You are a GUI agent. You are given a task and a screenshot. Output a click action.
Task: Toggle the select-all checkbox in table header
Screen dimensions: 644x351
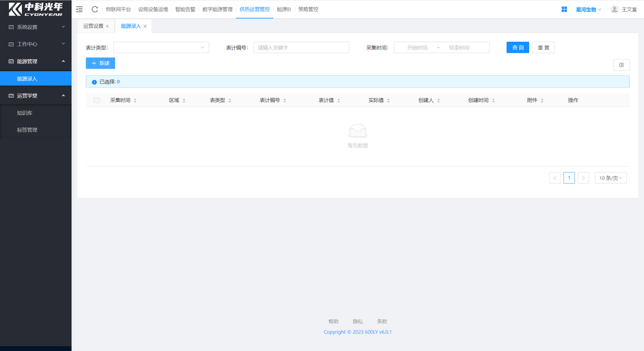point(97,101)
